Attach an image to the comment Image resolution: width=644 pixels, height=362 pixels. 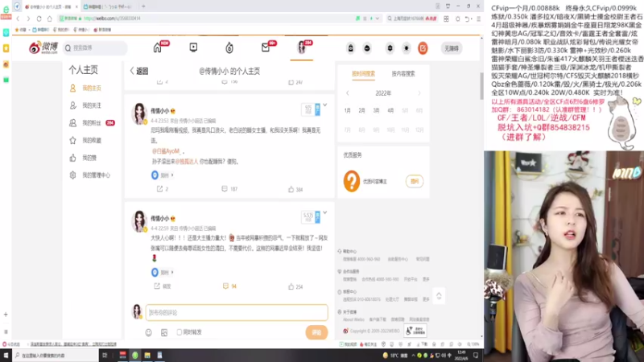click(164, 332)
